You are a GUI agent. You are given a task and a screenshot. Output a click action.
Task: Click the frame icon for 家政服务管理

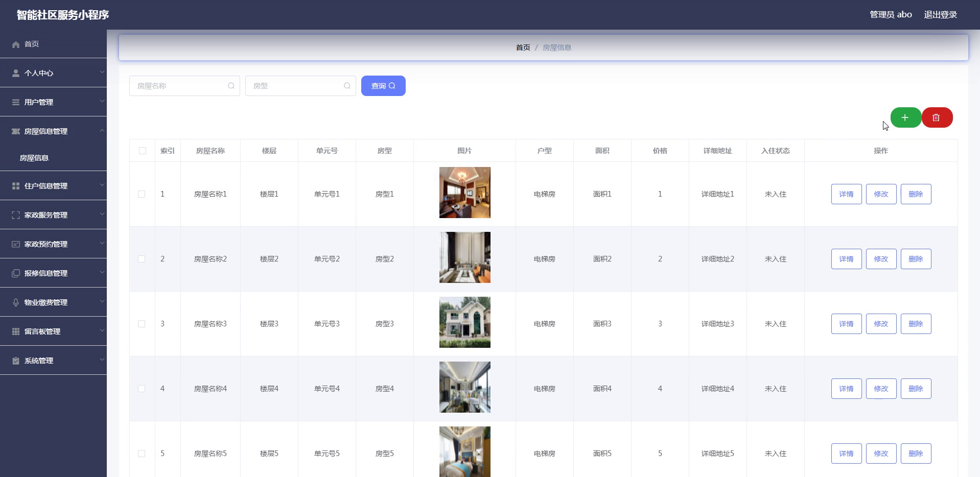pyautogui.click(x=16, y=216)
